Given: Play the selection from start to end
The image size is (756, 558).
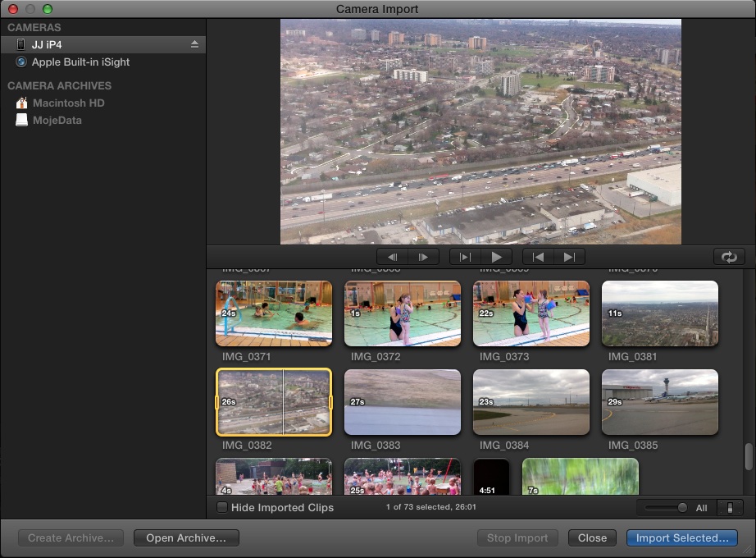Looking at the screenshot, I should click(x=465, y=257).
